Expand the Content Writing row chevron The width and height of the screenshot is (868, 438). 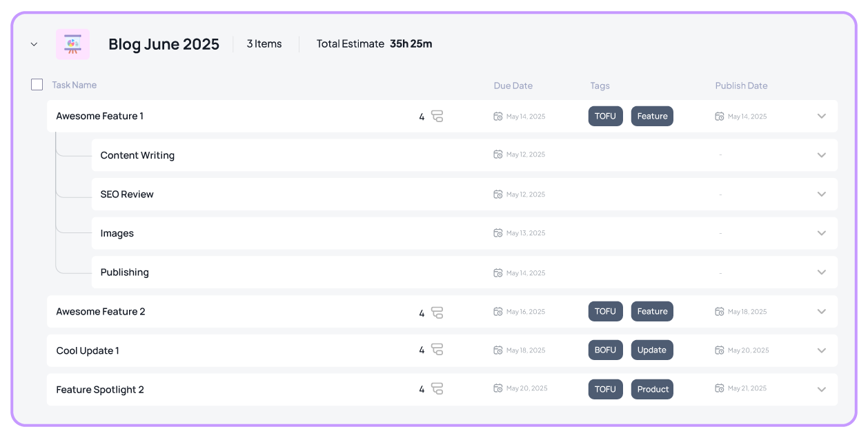[822, 155]
